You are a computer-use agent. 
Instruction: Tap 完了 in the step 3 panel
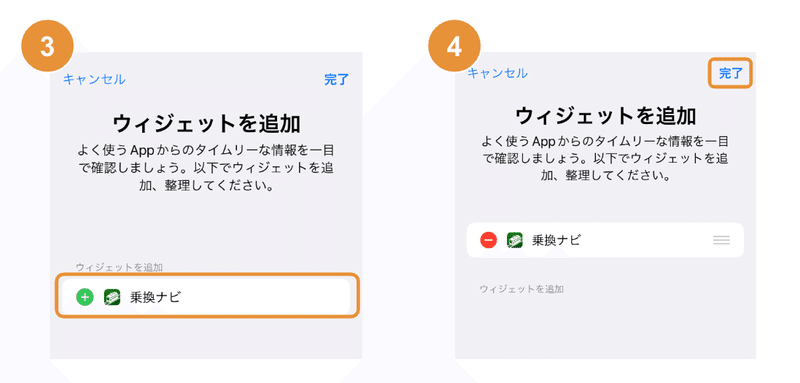pyautogui.click(x=337, y=79)
